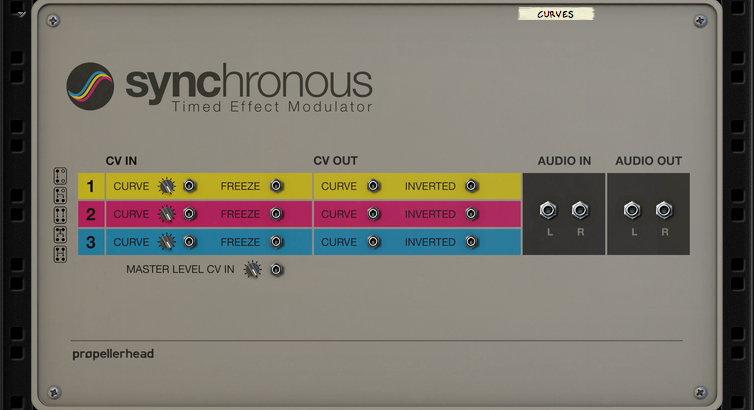Click the Master Level CV In trim knob
This screenshot has height=410, width=754.
(252, 269)
